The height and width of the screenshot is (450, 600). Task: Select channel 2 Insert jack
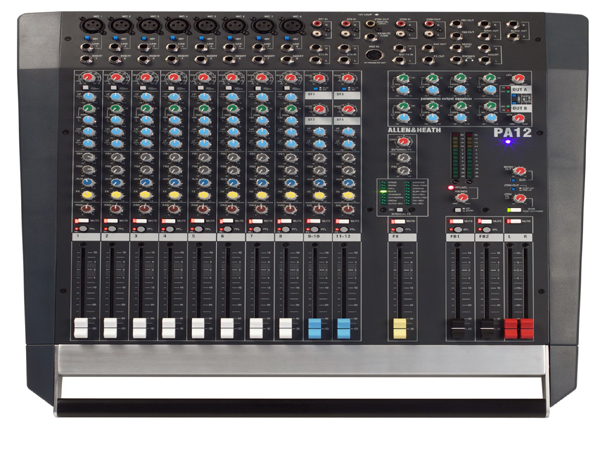pyautogui.click(x=116, y=59)
